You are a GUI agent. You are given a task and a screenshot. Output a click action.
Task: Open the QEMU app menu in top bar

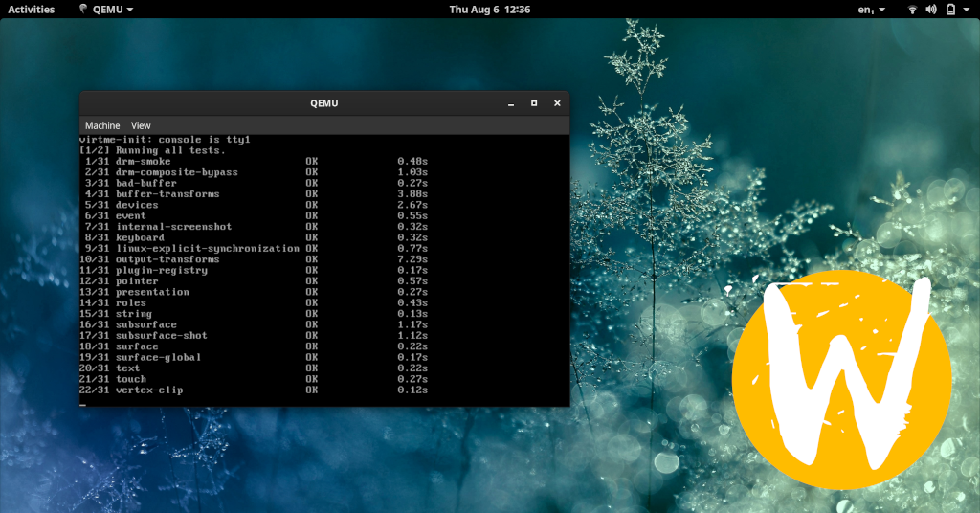[106, 10]
